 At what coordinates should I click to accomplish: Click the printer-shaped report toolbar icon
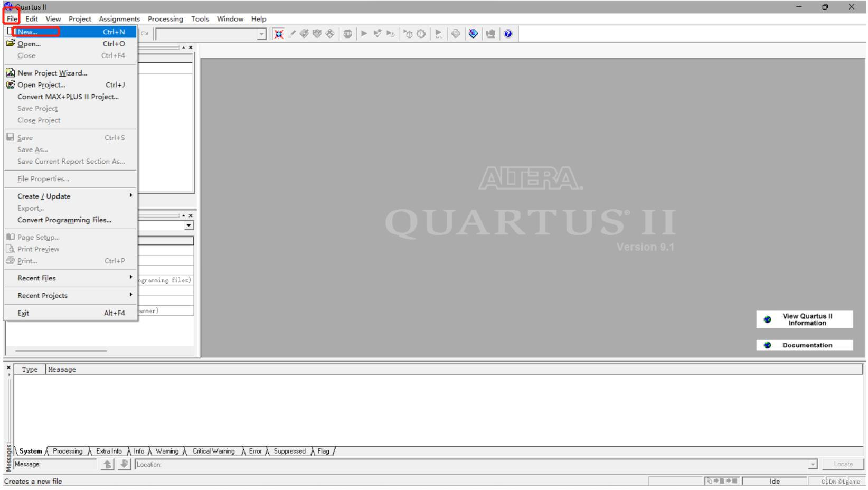pyautogui.click(x=456, y=34)
